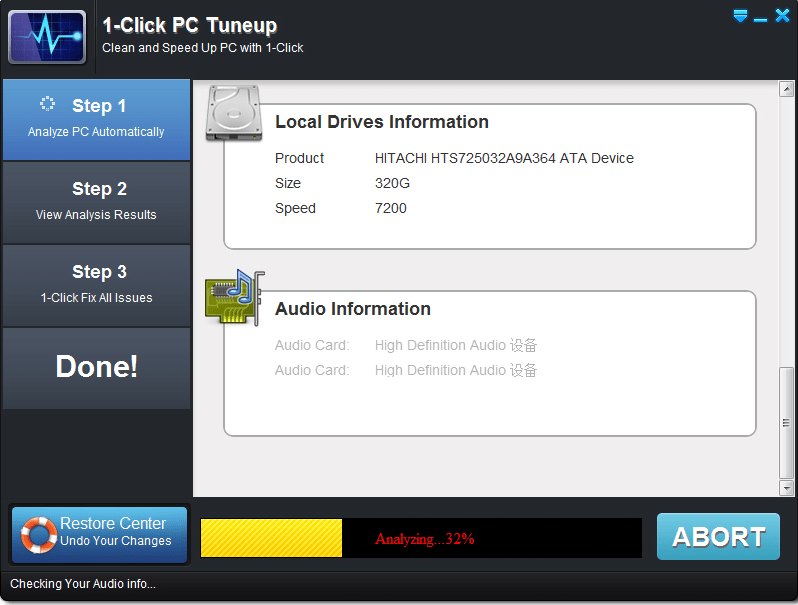Click the Analyzing...32% text

pyautogui.click(x=424, y=539)
